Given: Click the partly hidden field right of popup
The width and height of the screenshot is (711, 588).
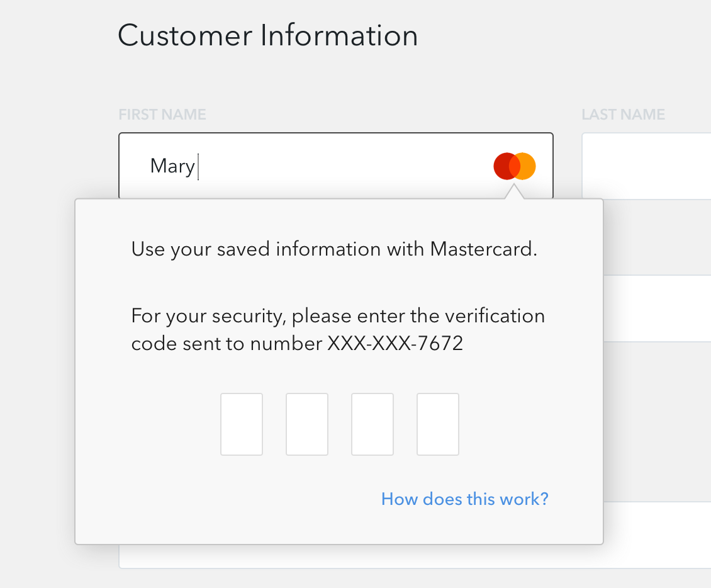Looking at the screenshot, I should click(x=657, y=308).
